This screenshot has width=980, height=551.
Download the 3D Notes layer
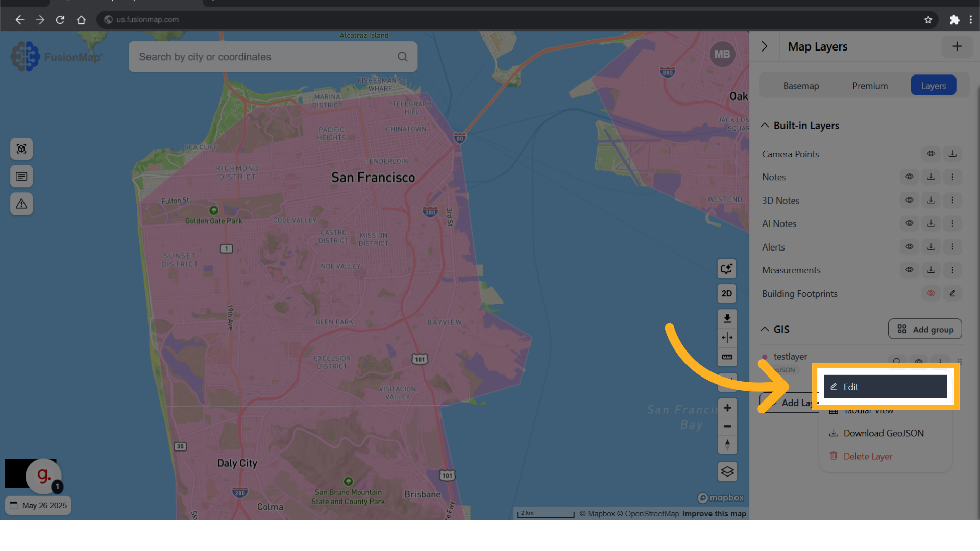click(x=931, y=201)
